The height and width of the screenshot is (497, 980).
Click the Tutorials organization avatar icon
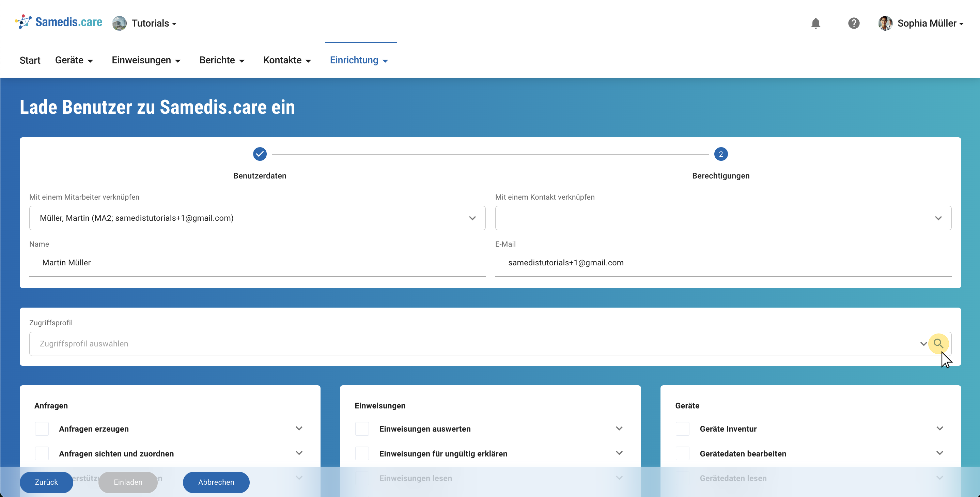(120, 23)
